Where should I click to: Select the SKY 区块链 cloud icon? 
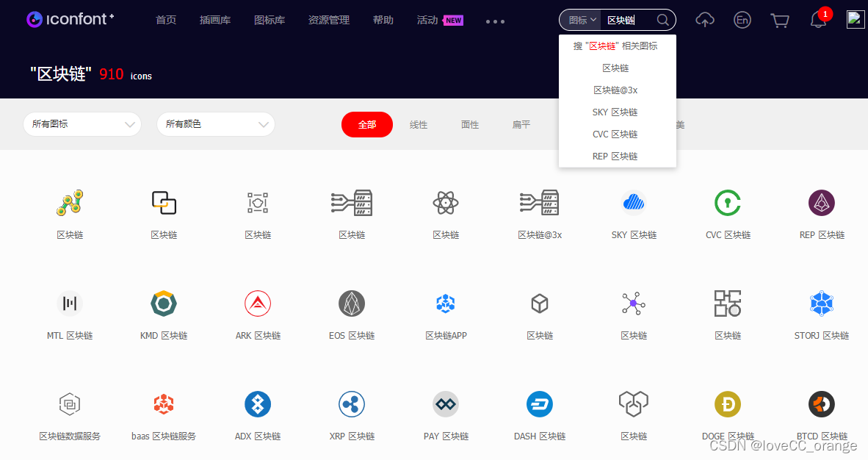[634, 203]
